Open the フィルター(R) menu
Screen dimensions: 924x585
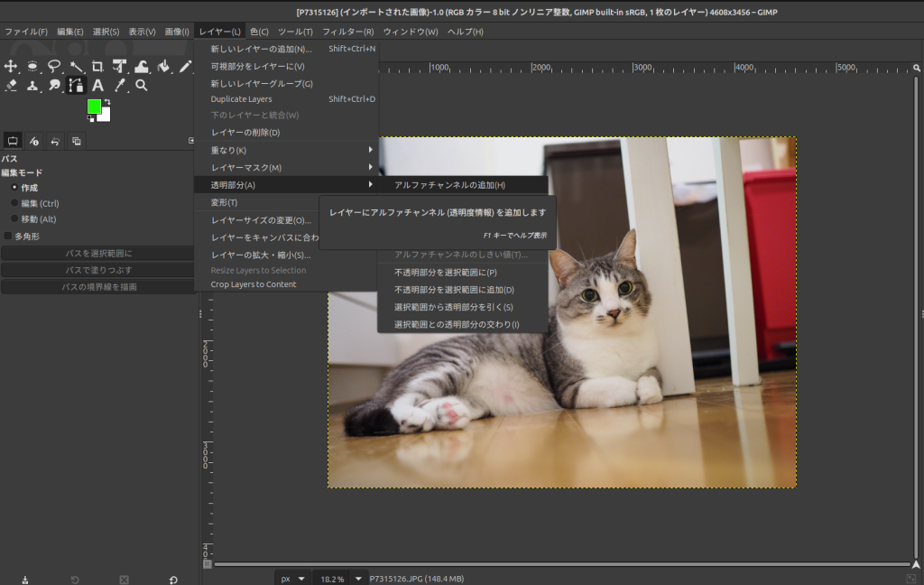click(347, 32)
